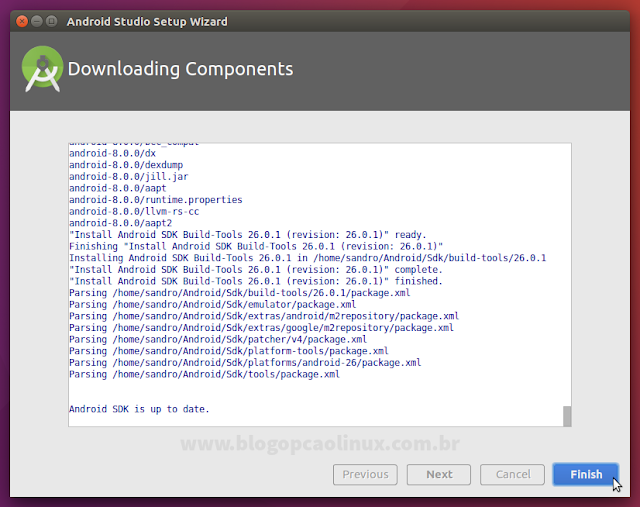
Task: Click the Build-Tools 26.0.1 'ready.' line
Action: (248, 235)
